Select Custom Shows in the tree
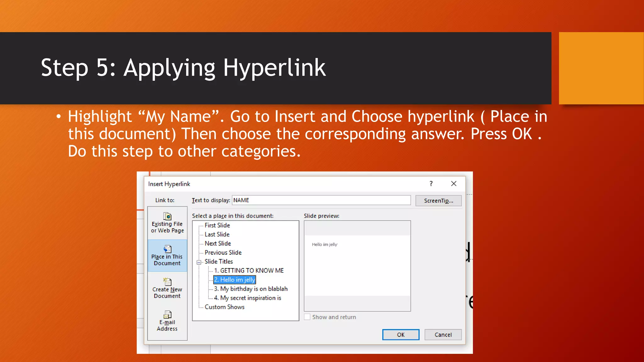 pyautogui.click(x=225, y=307)
